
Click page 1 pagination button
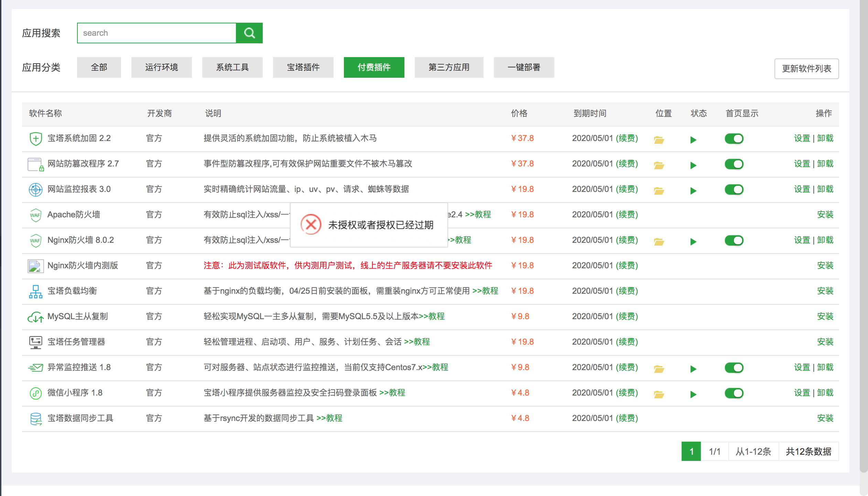click(x=691, y=451)
